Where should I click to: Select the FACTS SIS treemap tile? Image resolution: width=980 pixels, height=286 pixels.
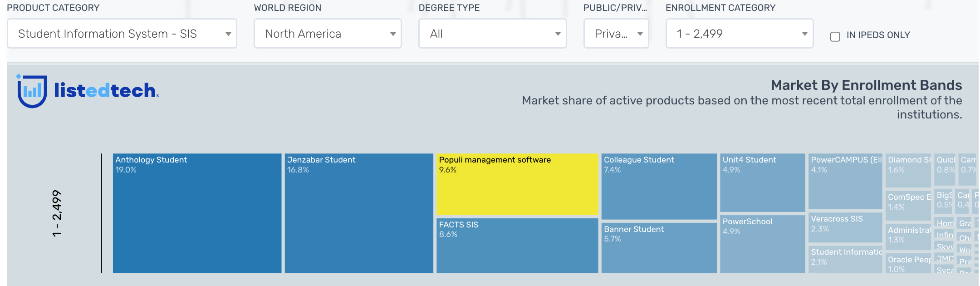pos(517,246)
